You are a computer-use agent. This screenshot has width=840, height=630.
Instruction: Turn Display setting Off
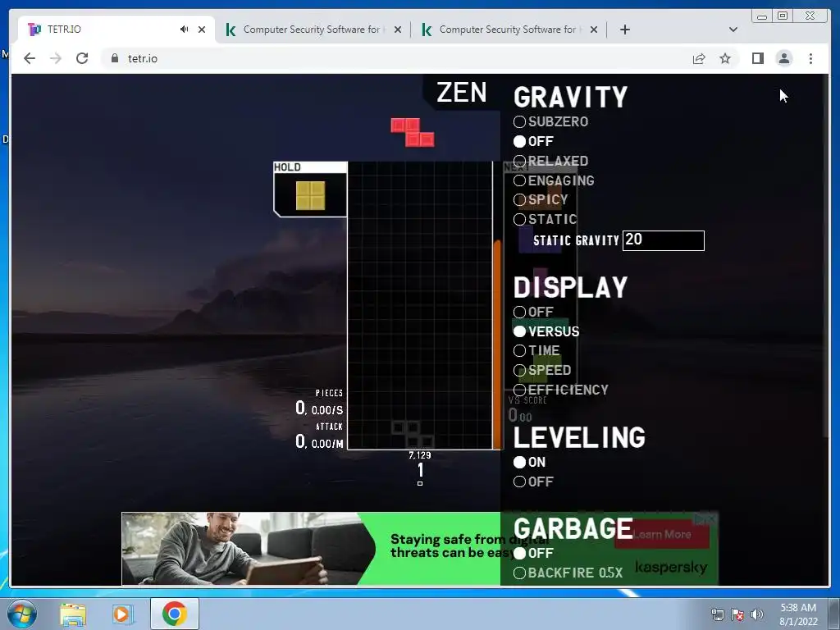533,312
